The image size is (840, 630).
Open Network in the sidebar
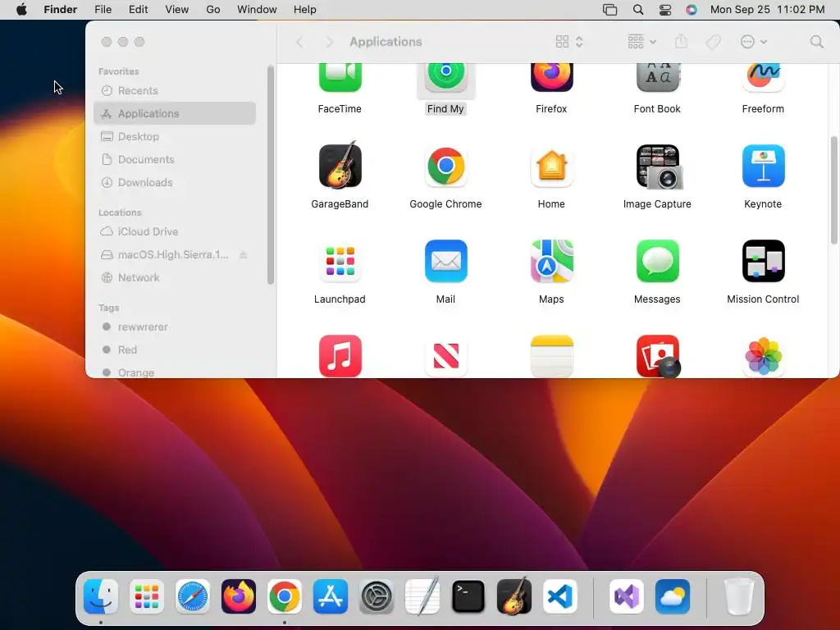tap(175, 278)
